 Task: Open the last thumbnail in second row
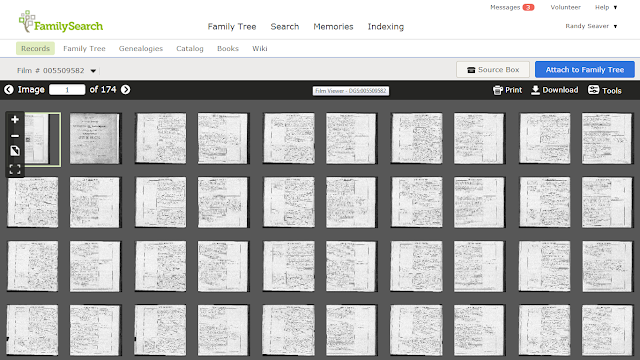pyautogui.click(x=607, y=202)
